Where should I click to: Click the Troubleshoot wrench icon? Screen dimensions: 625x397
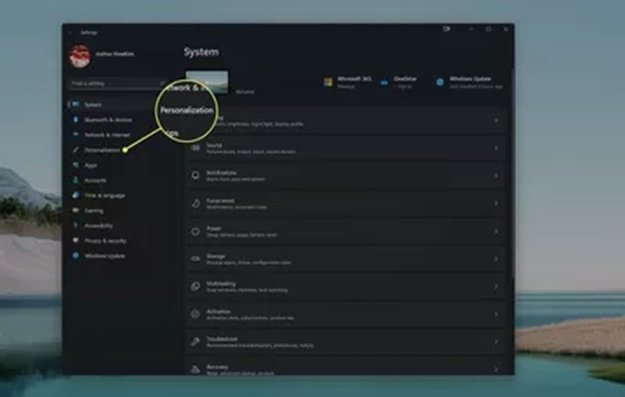(x=195, y=342)
